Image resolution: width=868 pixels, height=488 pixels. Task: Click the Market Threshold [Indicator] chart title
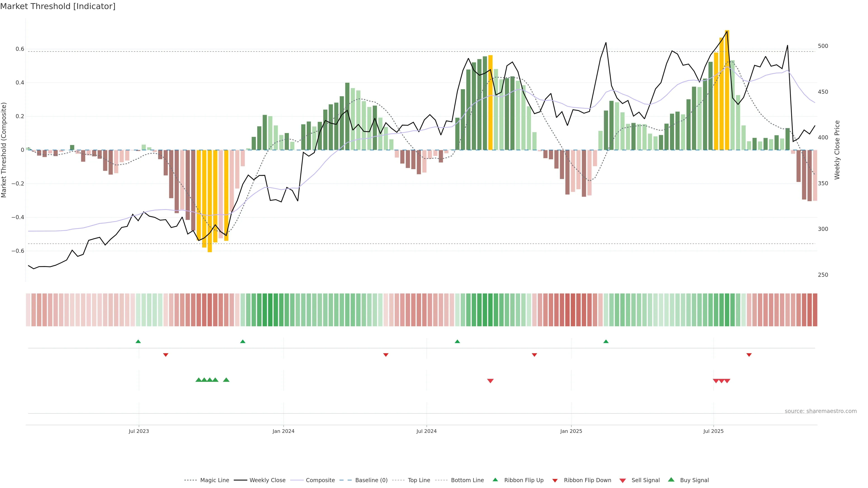(58, 6)
